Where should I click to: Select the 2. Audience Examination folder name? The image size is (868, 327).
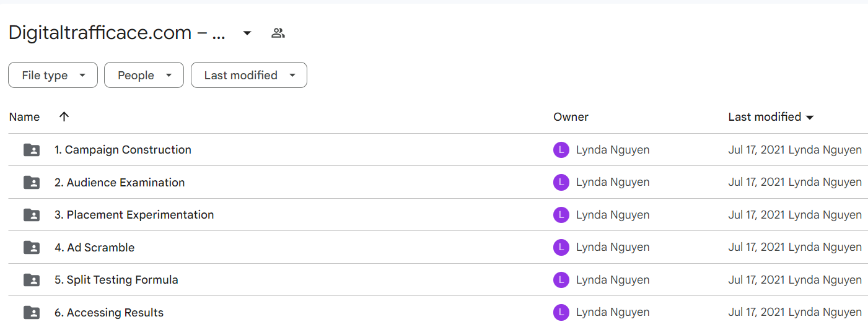120,183
